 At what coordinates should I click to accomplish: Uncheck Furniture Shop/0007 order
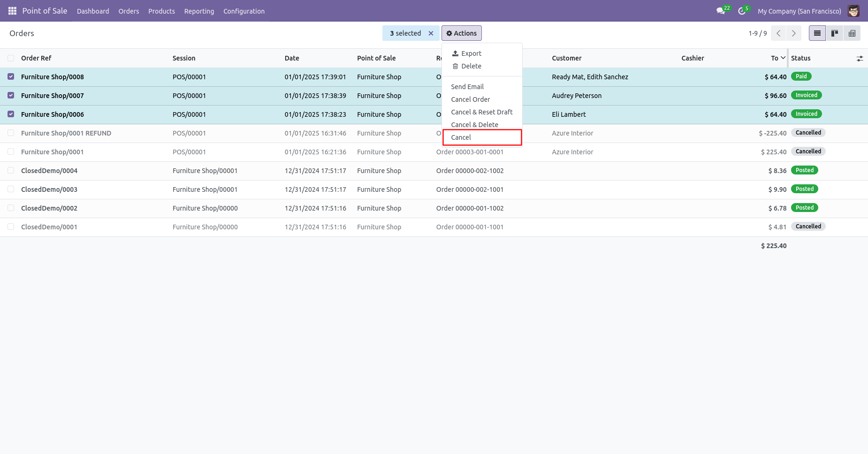click(11, 95)
